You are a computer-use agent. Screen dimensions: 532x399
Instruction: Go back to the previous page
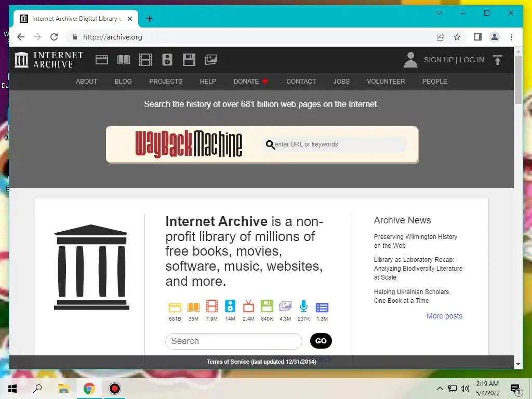21,37
